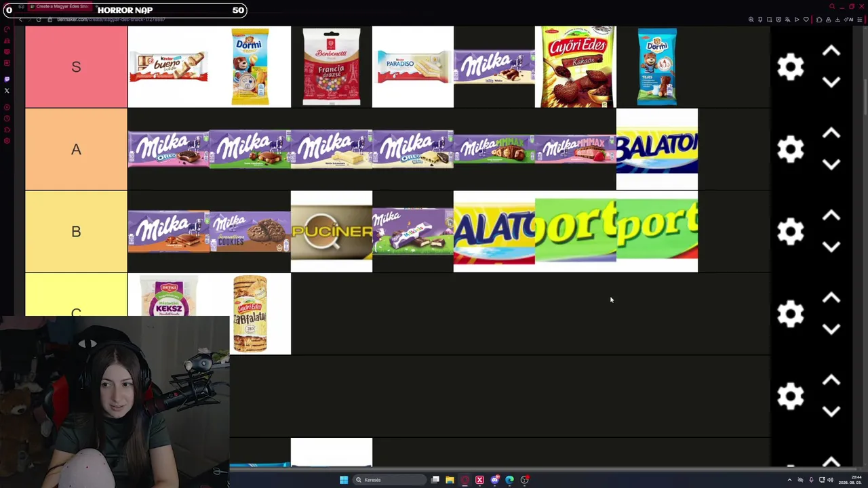This screenshot has width=868, height=488.
Task: Move the A tier row down
Action: (x=831, y=165)
